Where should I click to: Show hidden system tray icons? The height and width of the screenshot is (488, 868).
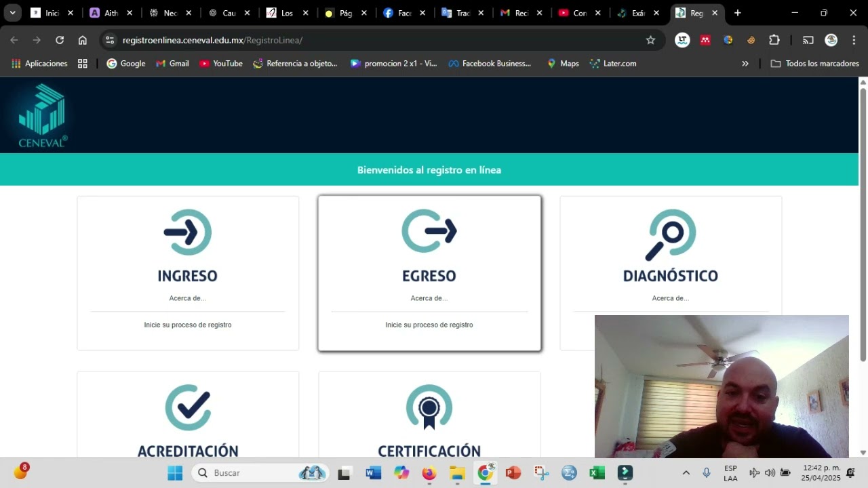[x=686, y=472]
